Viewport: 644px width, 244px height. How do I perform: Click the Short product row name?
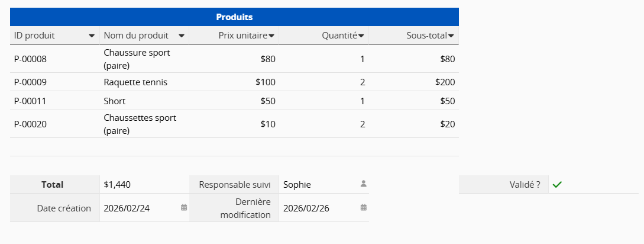point(115,101)
